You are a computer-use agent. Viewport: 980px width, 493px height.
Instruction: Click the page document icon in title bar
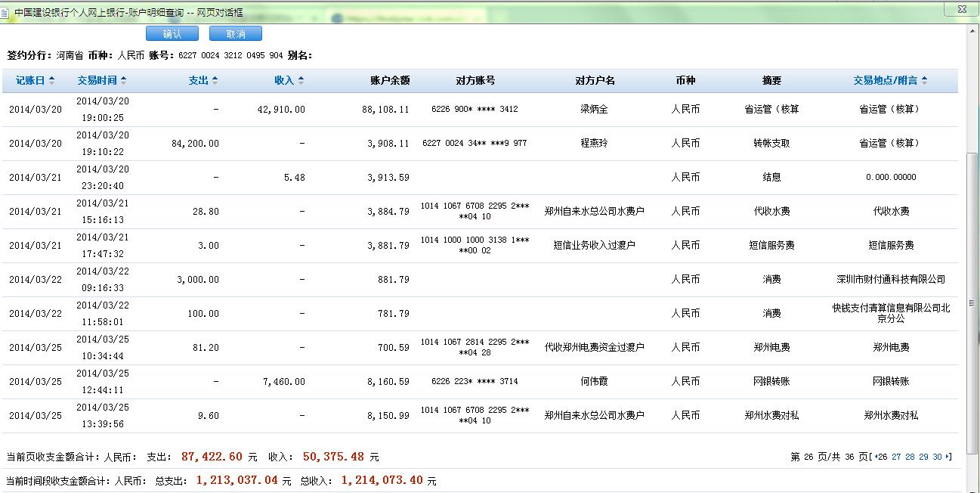click(5, 12)
